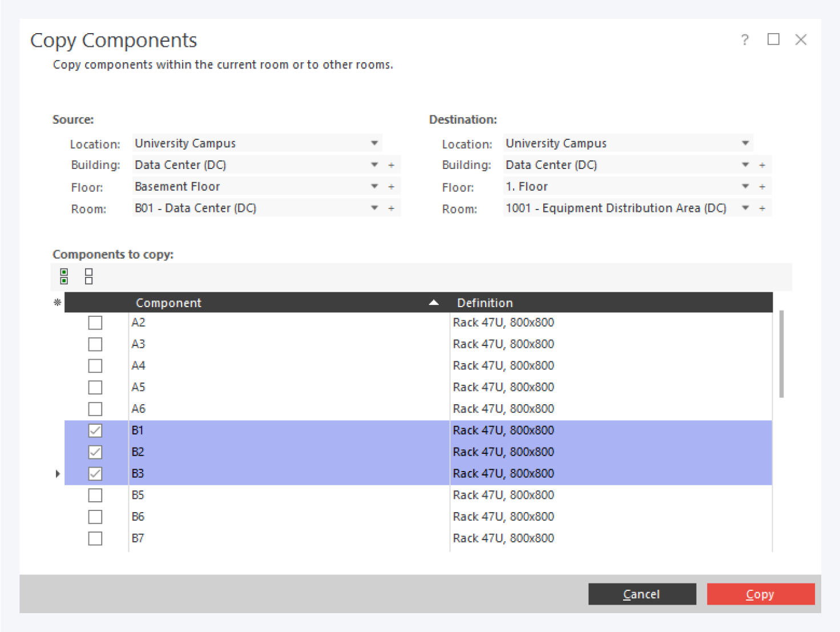Click the Select All components icon
This screenshot has width=840, height=632.
coord(64,276)
